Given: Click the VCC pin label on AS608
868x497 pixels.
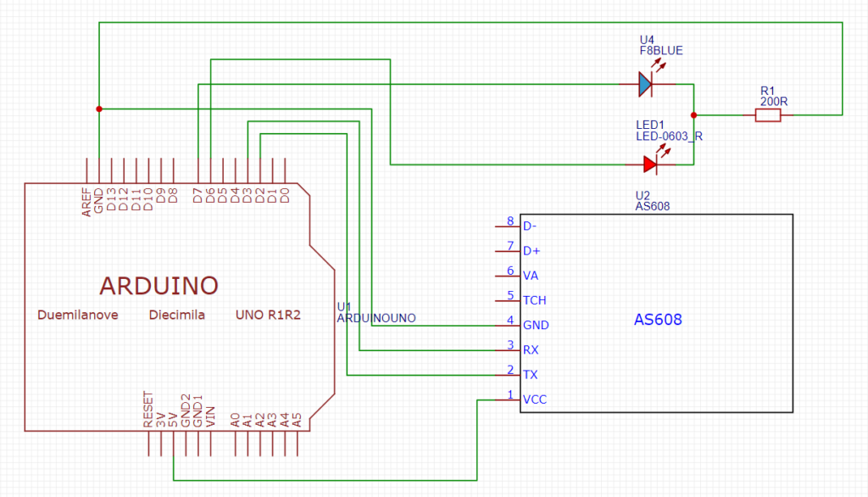Looking at the screenshot, I should tap(535, 399).
